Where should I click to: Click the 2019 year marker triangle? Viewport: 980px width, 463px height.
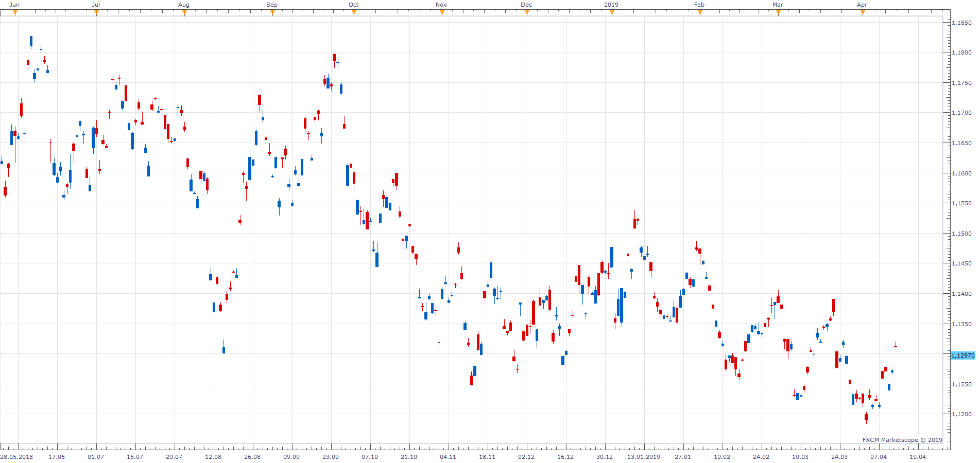(x=612, y=13)
